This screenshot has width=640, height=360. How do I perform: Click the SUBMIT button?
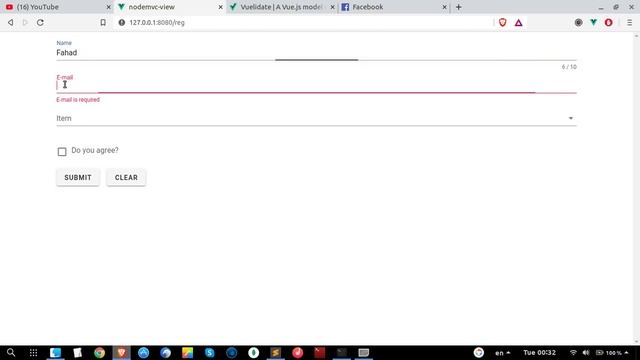(x=78, y=178)
